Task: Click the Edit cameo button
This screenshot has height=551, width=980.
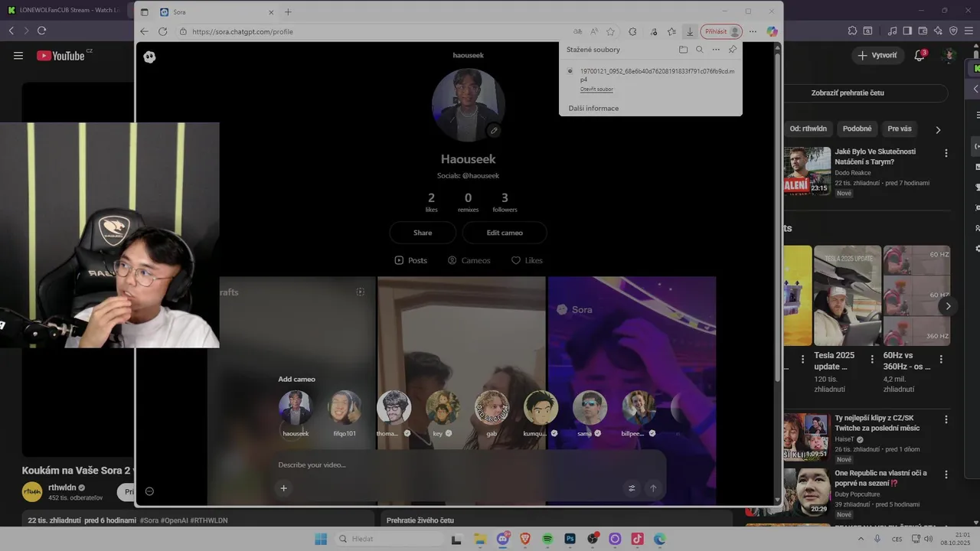Action: click(505, 233)
